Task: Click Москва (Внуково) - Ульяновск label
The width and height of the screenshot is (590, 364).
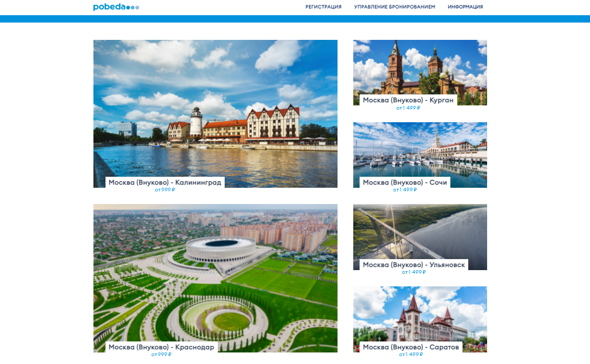Action: tap(414, 265)
